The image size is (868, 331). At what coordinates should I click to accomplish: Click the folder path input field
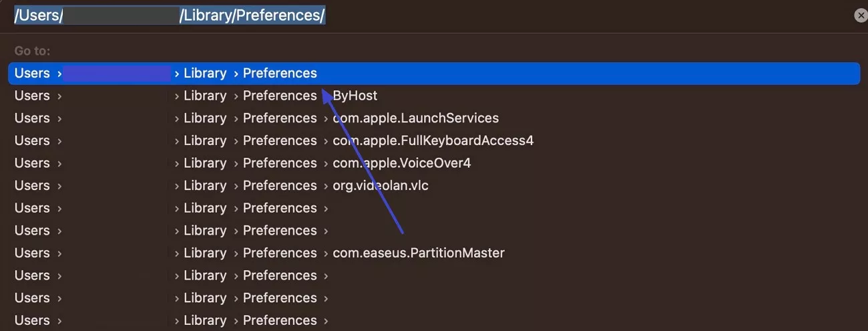[x=427, y=15]
